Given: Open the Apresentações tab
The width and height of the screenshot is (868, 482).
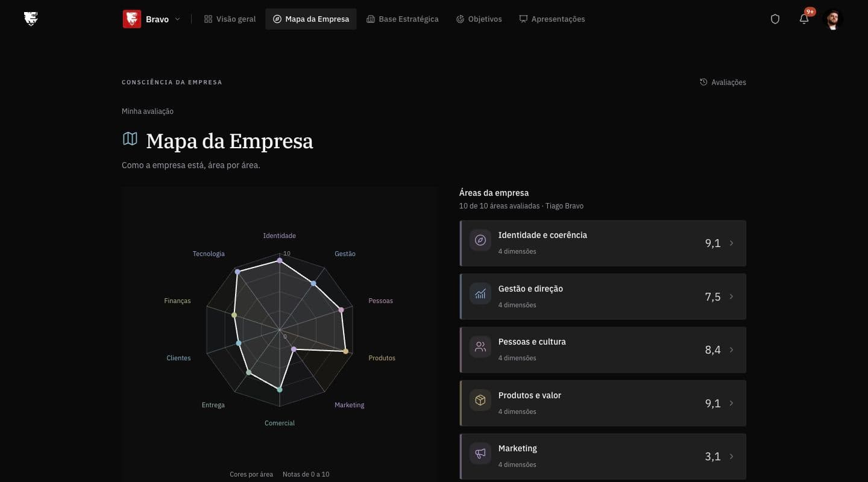Looking at the screenshot, I should pyautogui.click(x=552, y=19).
